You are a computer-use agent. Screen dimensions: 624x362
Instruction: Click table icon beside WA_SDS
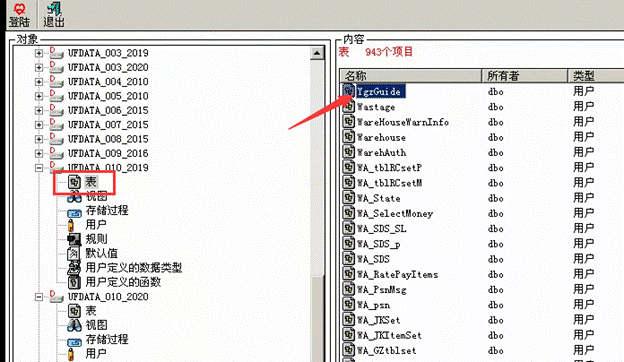point(349,259)
